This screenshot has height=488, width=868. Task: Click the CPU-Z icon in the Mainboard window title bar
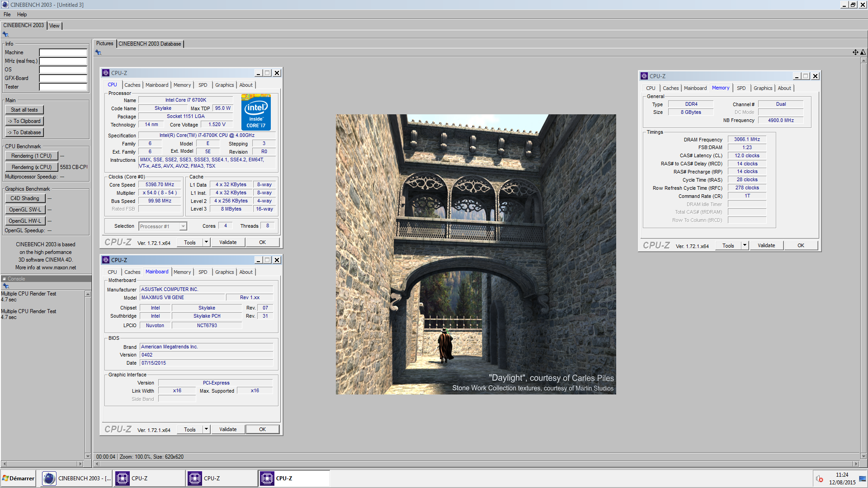pos(106,260)
